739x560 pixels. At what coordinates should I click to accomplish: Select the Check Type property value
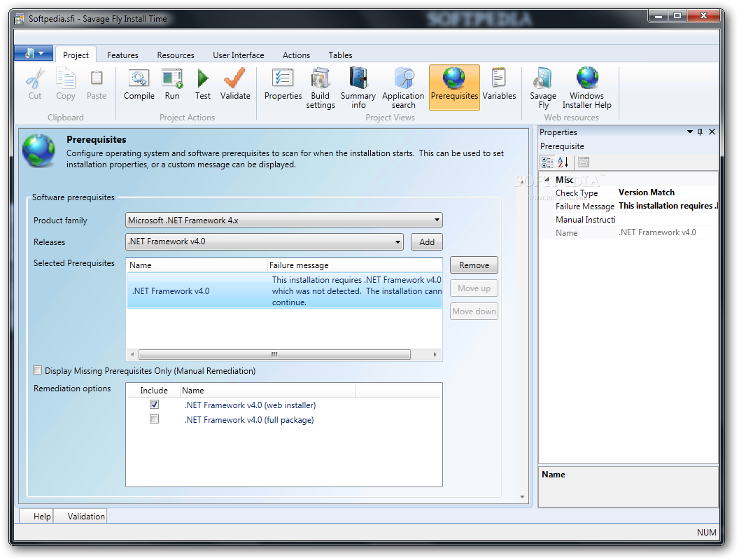coord(667,192)
